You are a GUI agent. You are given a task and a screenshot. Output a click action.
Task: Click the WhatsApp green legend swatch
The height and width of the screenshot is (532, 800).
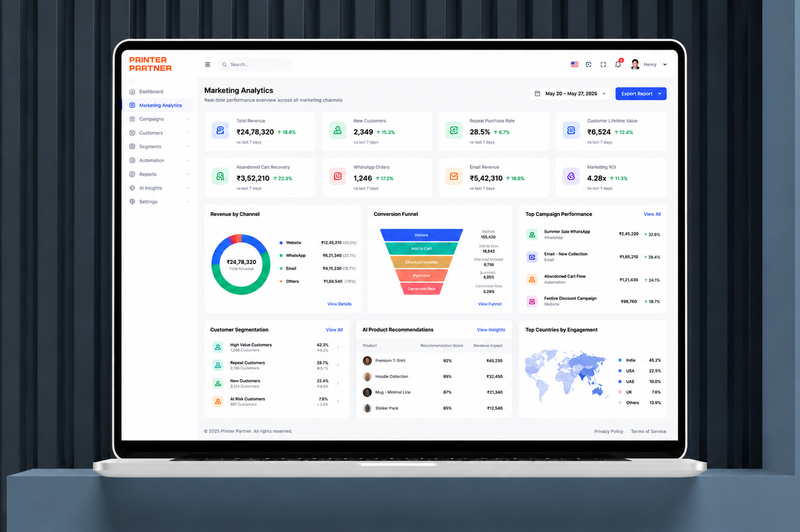(x=281, y=255)
